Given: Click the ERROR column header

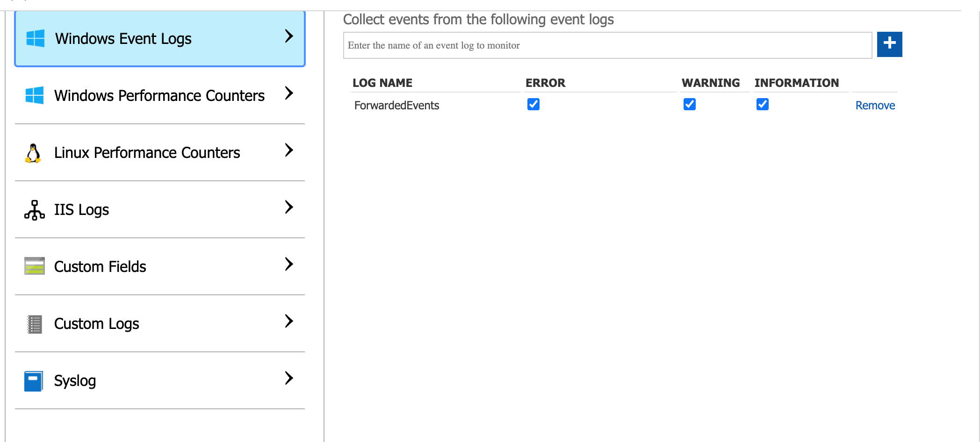Looking at the screenshot, I should (x=545, y=83).
